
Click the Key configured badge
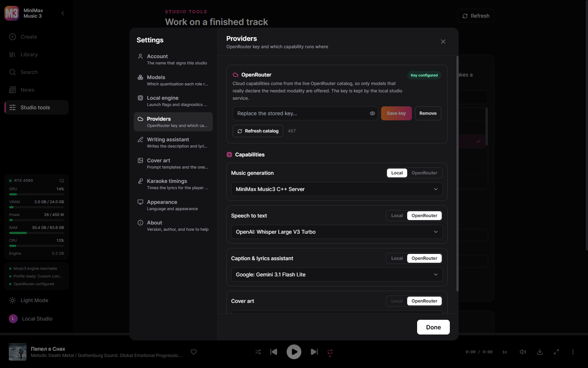tap(424, 75)
